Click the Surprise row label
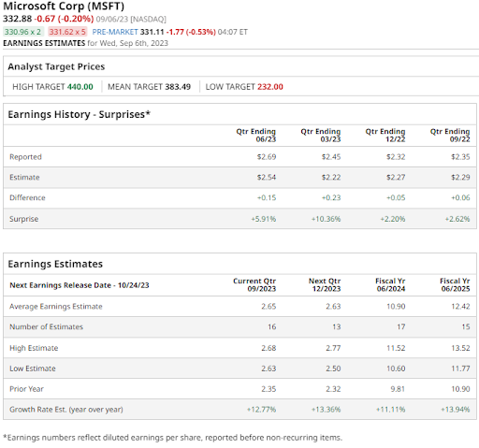 [24, 219]
